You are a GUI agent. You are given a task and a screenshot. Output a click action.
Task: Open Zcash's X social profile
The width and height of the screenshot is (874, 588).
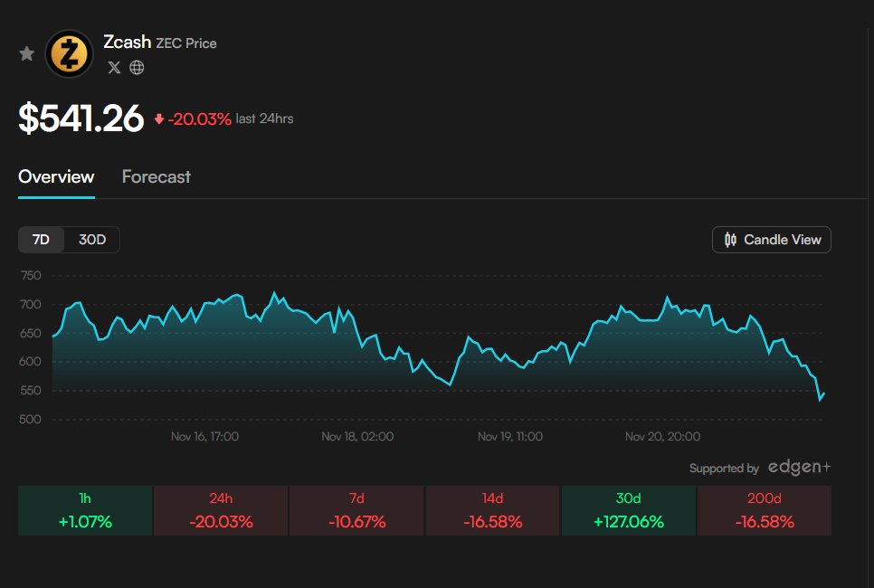(113, 67)
